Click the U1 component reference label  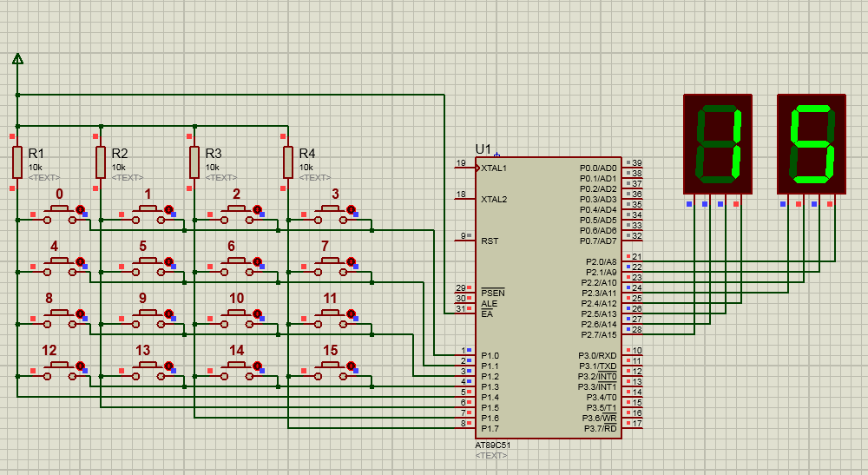tap(483, 148)
